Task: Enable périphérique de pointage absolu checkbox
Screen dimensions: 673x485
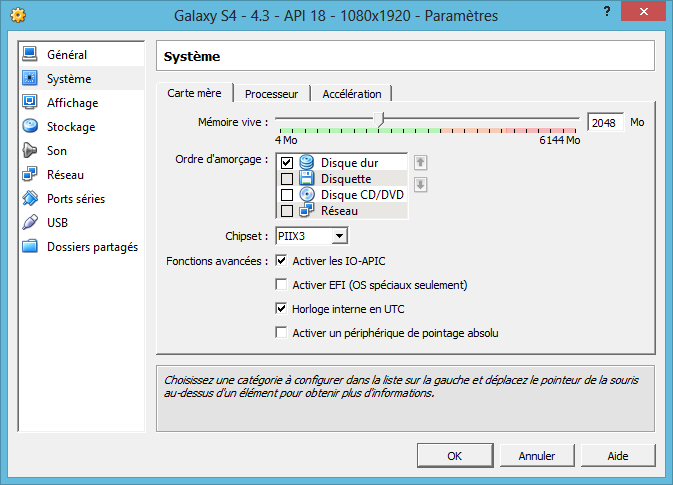Action: 281,333
